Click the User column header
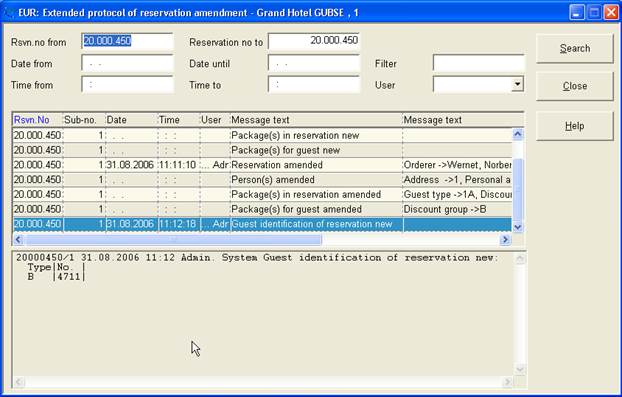Image resolution: width=622 pixels, height=397 pixels. coord(215,120)
